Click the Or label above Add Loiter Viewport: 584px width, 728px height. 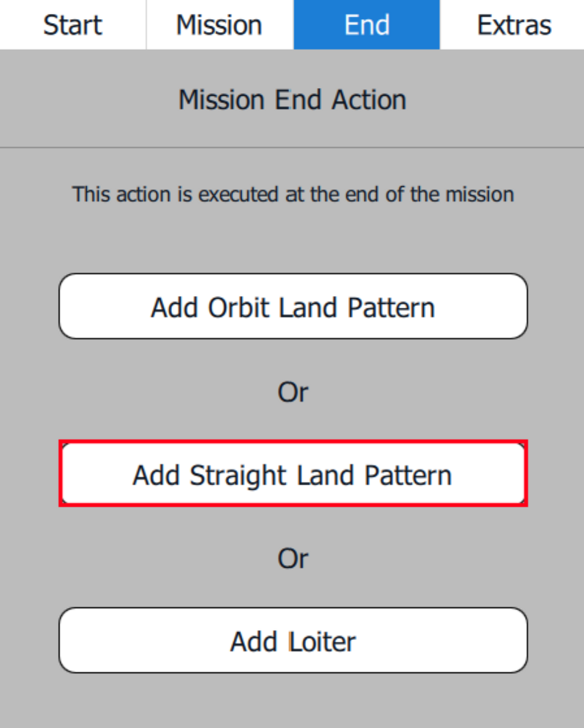coord(293,558)
